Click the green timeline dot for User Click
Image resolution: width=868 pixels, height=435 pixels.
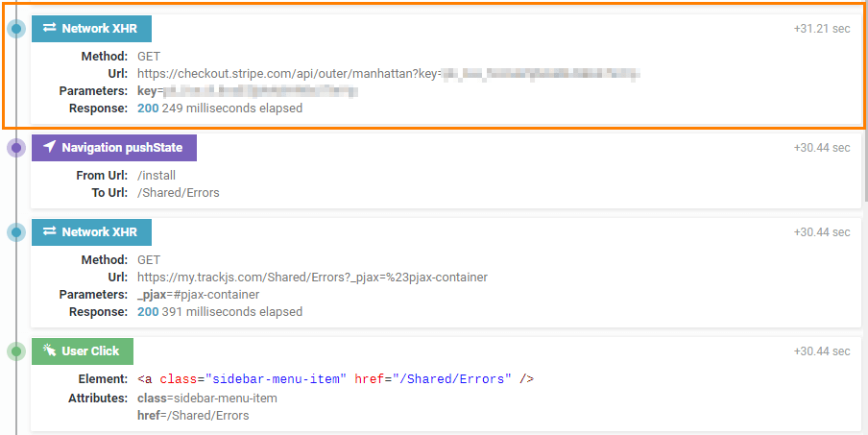pos(16,351)
